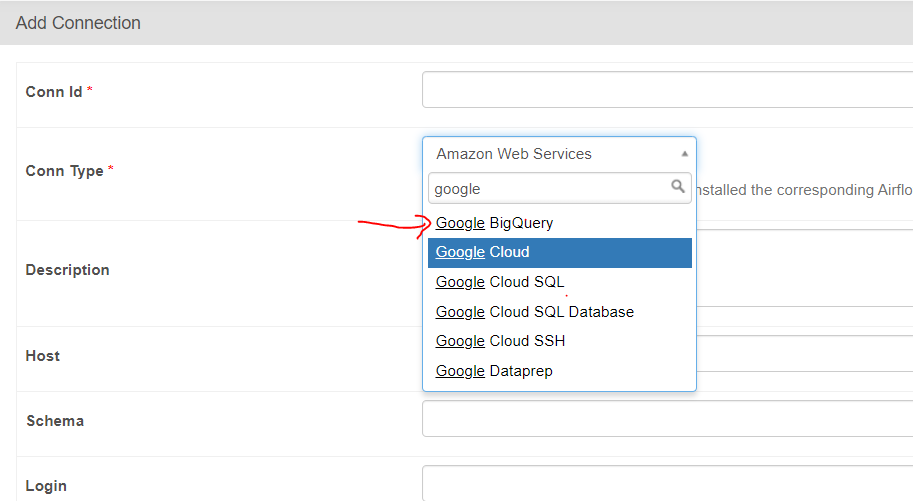Viewport: 913px width, 501px height.
Task: Pick Google Cloud SQL Database option
Action: pos(535,312)
